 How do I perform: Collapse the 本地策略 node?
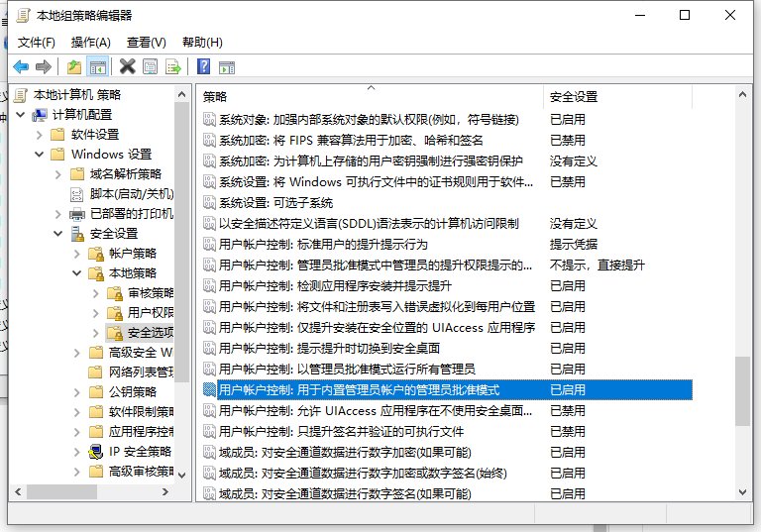[x=76, y=273]
